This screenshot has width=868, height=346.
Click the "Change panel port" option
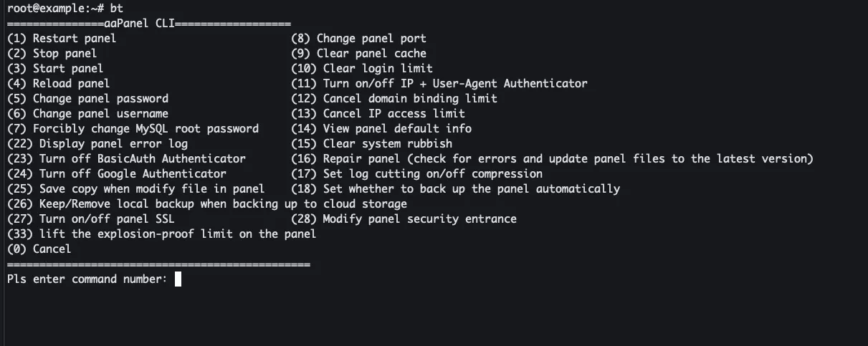(x=358, y=38)
